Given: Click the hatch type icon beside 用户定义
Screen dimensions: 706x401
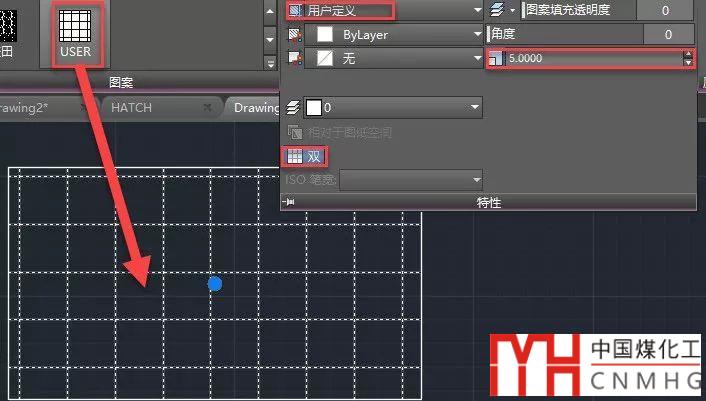Looking at the screenshot, I should 295,10.
